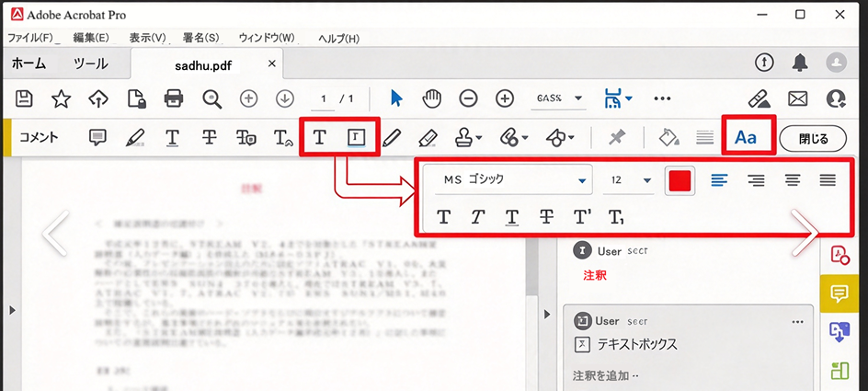This screenshot has width=868, height=391.
Task: Open the fill color paint bucket
Action: pos(668,138)
